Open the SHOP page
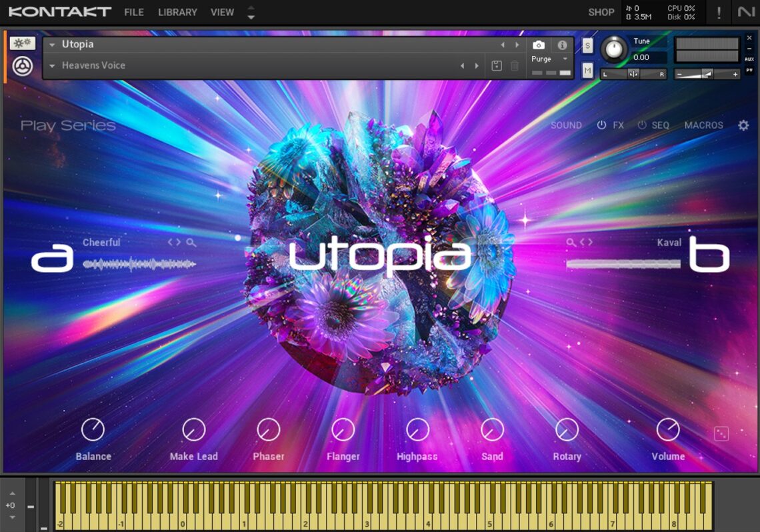The width and height of the screenshot is (760, 532). pyautogui.click(x=601, y=12)
